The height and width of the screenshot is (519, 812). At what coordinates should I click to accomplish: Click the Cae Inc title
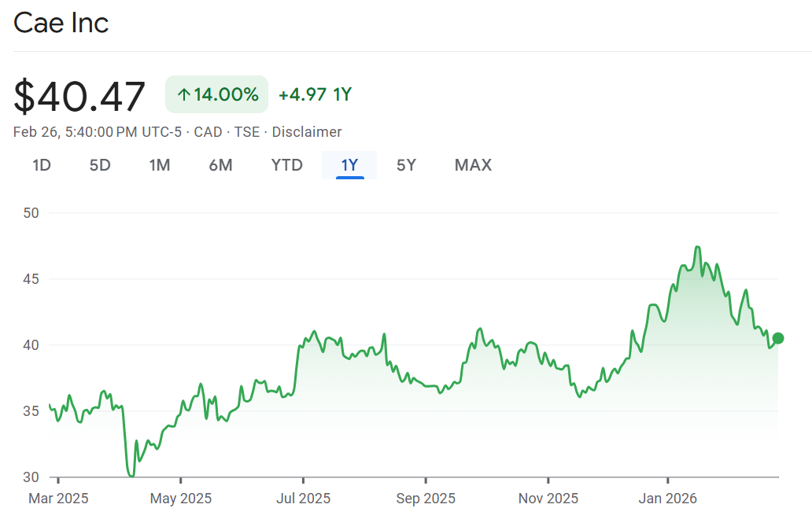point(61,24)
